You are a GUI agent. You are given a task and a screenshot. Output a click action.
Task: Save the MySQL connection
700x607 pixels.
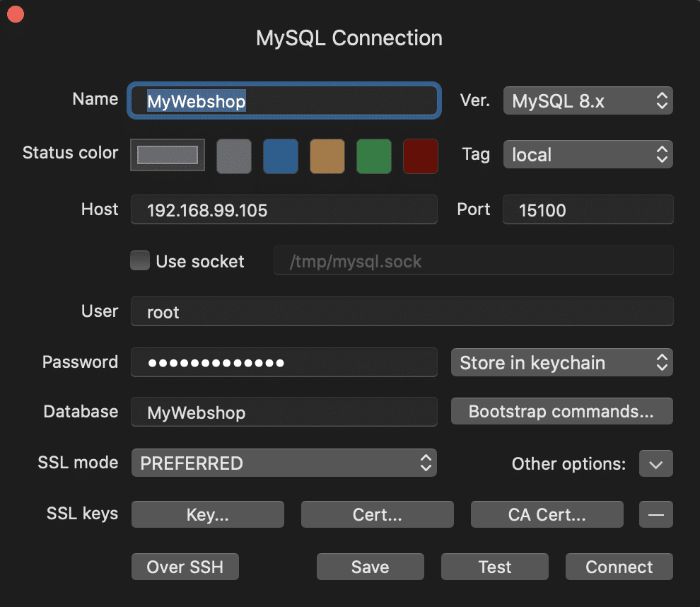[x=370, y=567]
